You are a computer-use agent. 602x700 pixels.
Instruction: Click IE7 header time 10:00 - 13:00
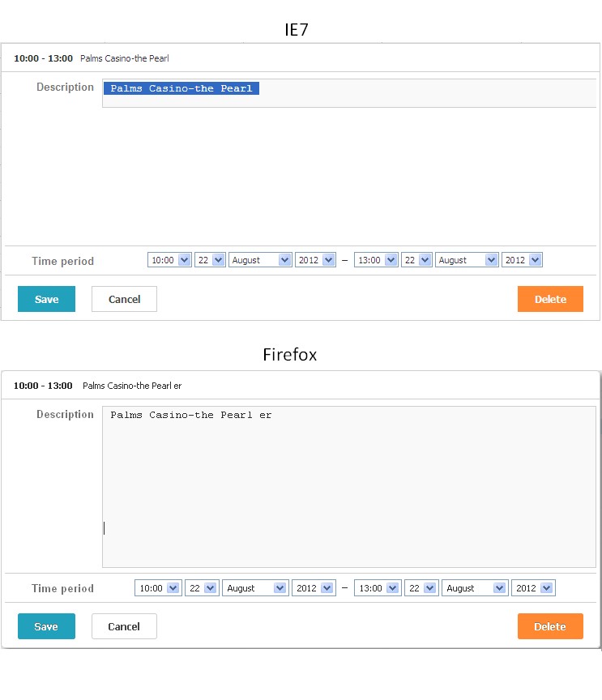click(x=43, y=58)
